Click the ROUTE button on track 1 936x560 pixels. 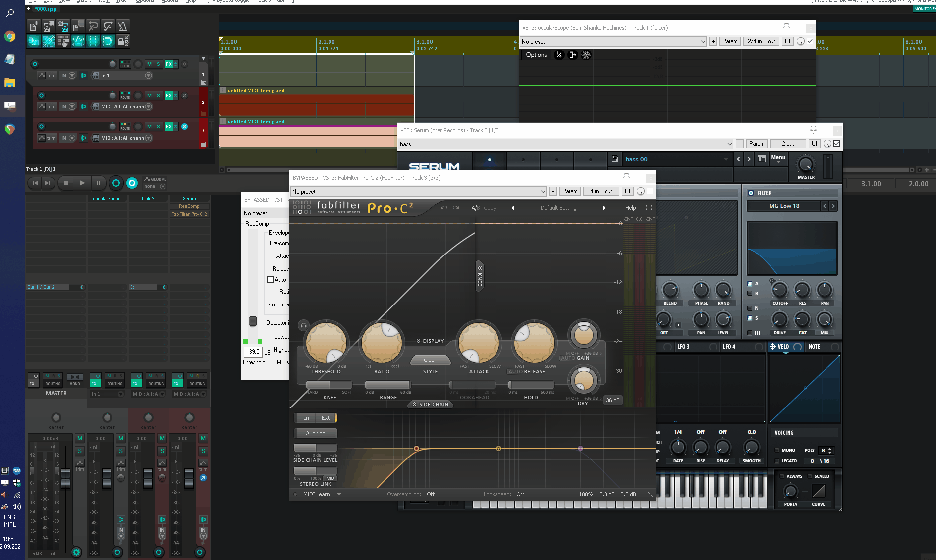(x=125, y=64)
